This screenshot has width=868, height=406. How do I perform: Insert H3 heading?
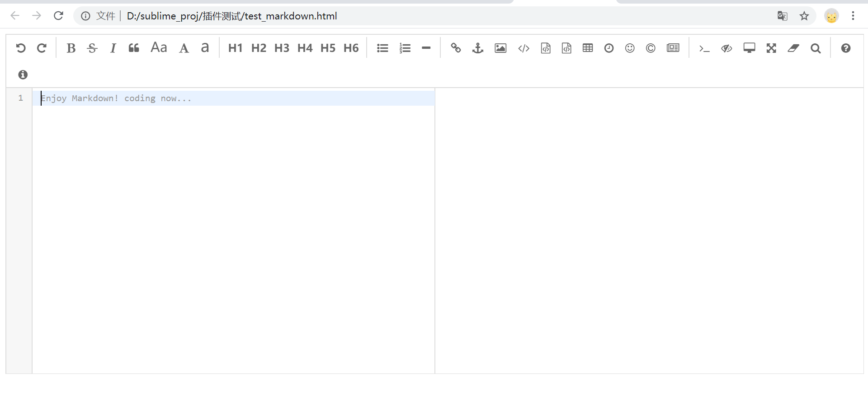pos(282,48)
